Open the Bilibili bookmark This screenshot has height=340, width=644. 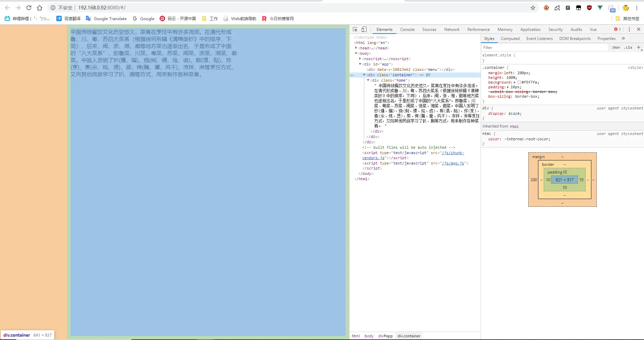pyautogui.click(x=28, y=19)
